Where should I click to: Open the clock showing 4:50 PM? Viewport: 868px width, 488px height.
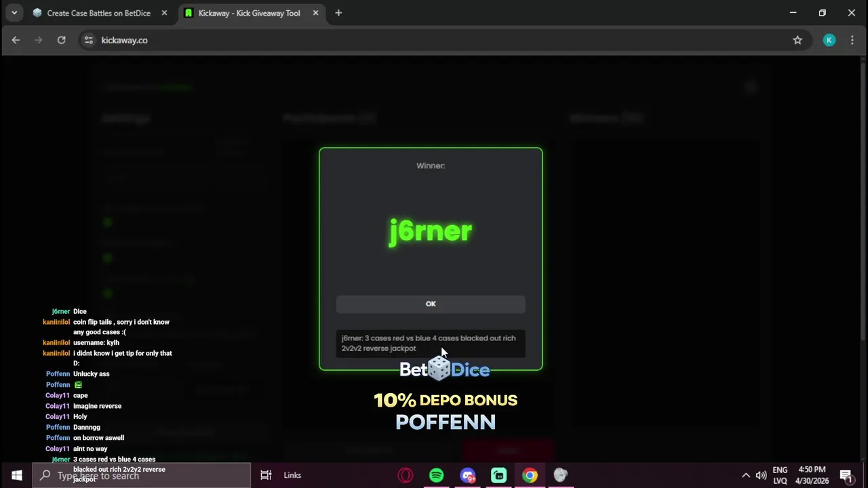click(812, 475)
